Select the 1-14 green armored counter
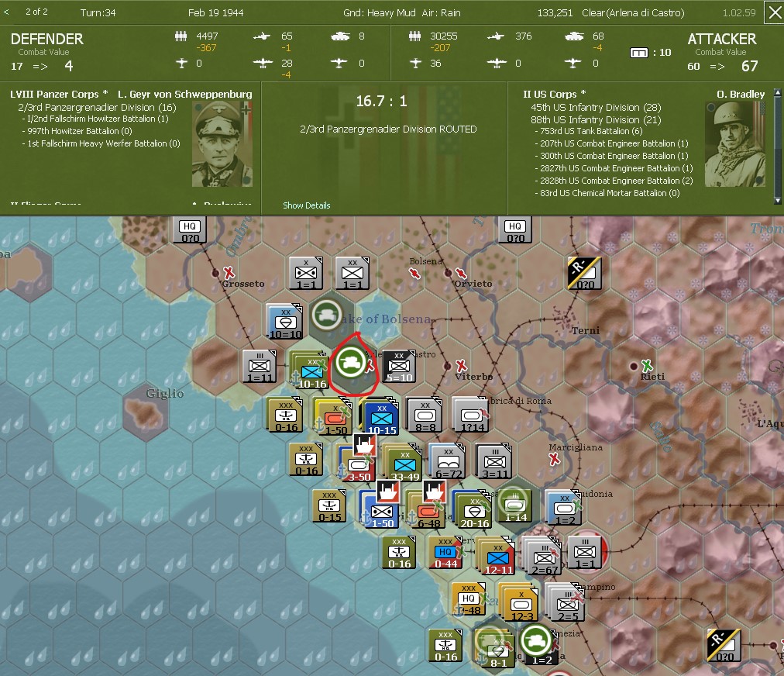 [514, 505]
